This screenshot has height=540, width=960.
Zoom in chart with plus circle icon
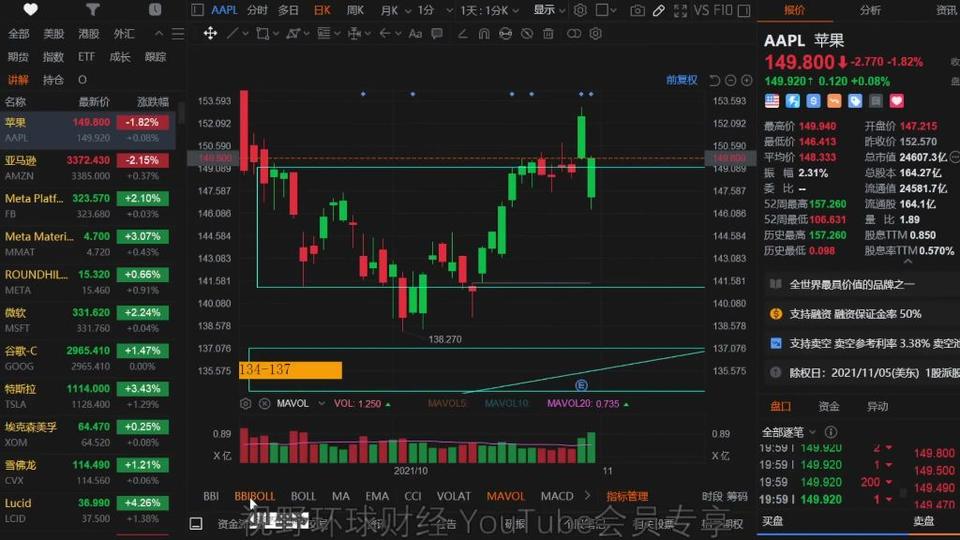(x=746, y=80)
